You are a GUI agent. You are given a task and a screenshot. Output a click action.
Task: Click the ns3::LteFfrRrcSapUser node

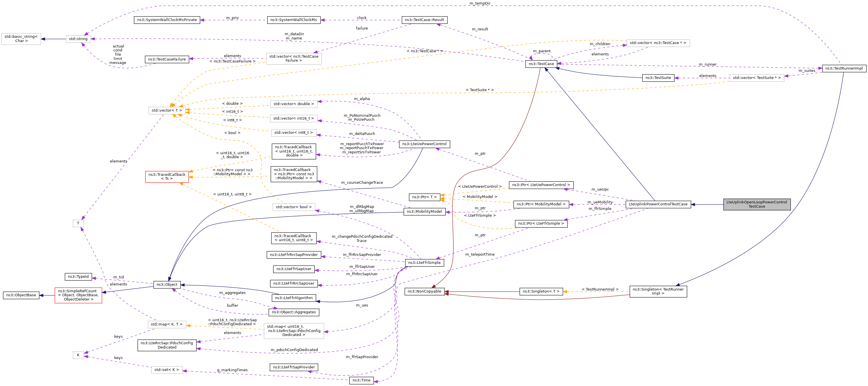click(x=294, y=283)
